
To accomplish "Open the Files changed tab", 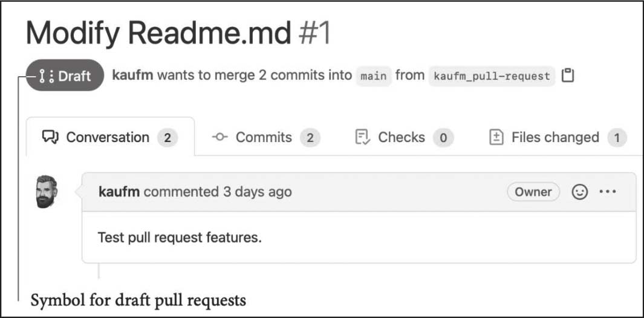I will 555,138.
